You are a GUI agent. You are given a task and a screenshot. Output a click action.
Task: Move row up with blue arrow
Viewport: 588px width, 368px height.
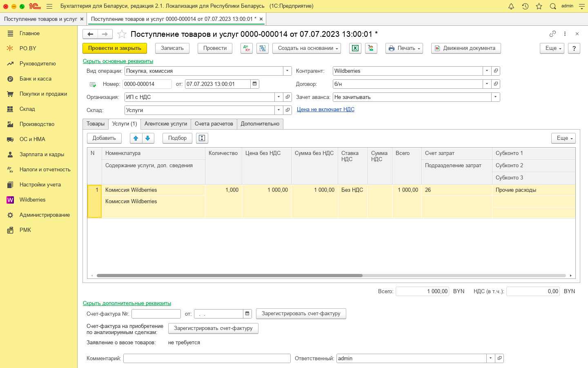coord(136,138)
